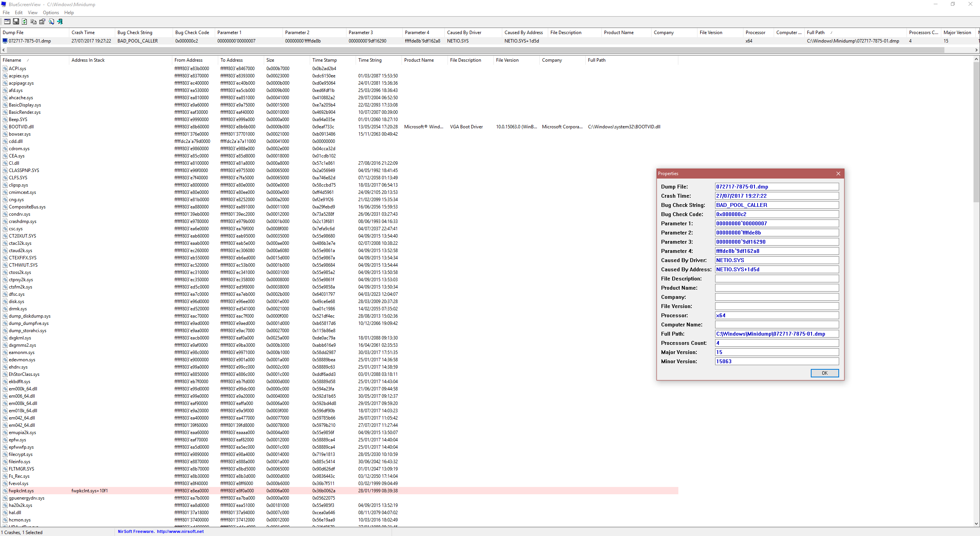Click the Refresh toolbar icon
Image resolution: width=980 pixels, height=536 pixels.
(24, 21)
